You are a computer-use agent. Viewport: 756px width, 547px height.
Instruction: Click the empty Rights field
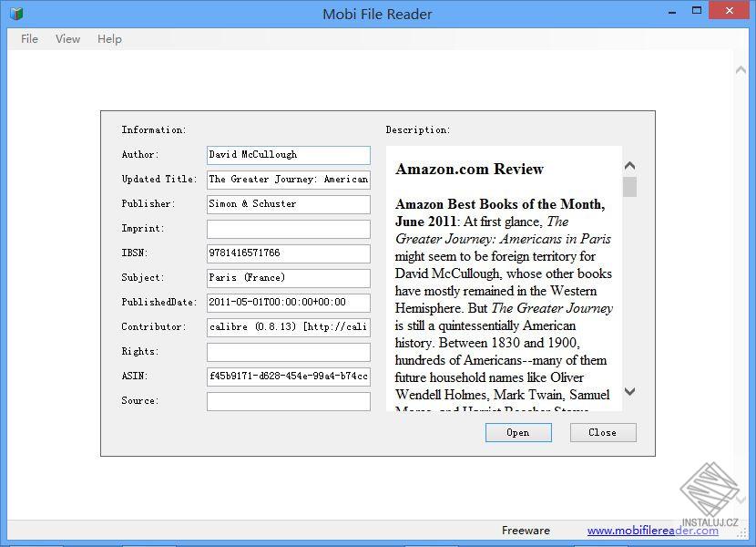(289, 352)
